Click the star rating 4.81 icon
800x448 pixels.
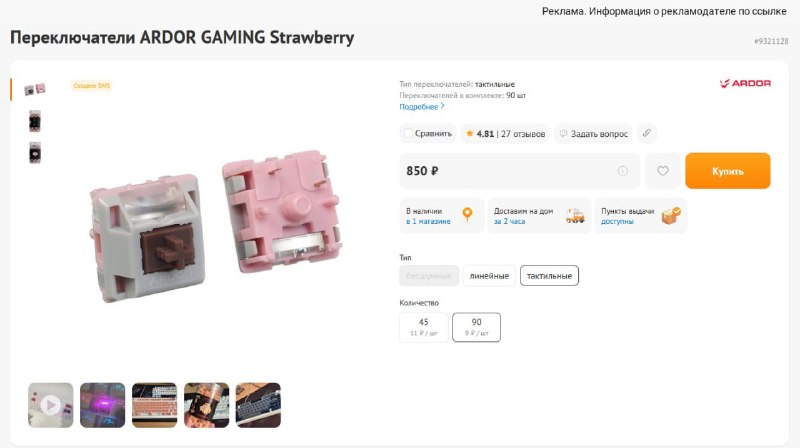click(469, 133)
